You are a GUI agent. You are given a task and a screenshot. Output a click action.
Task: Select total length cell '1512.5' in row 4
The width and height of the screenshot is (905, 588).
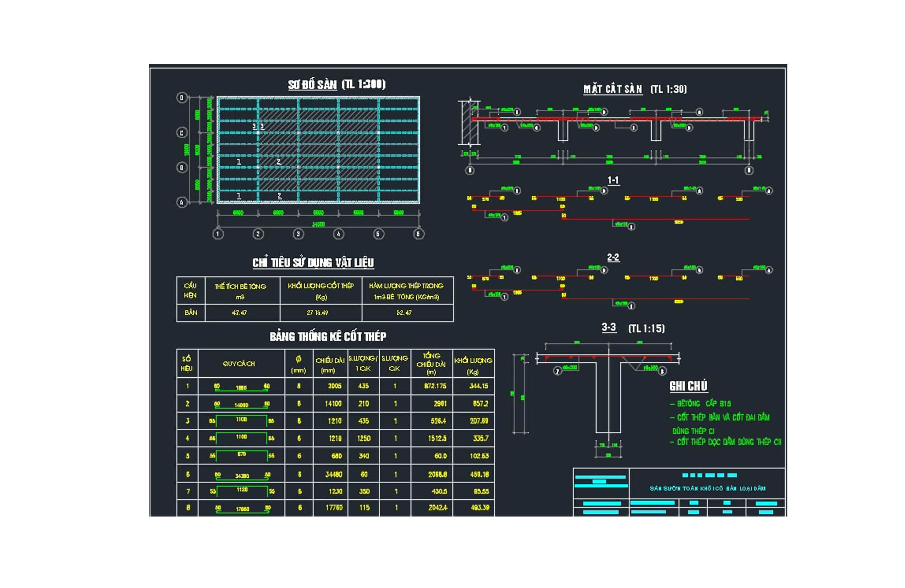(x=438, y=438)
